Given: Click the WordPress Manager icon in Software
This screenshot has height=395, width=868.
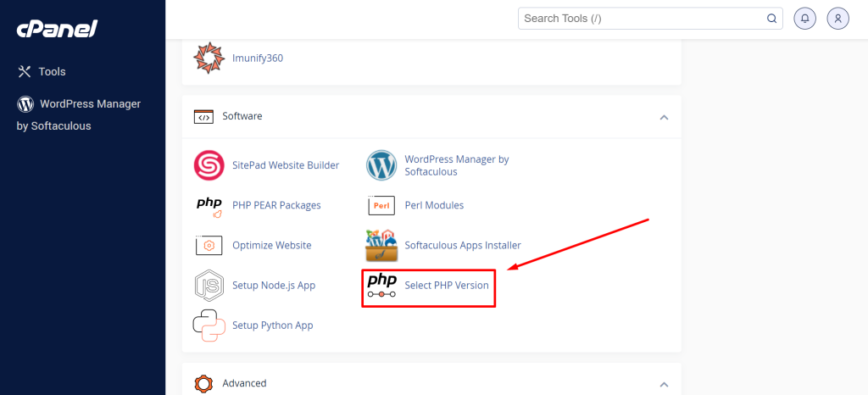Looking at the screenshot, I should pyautogui.click(x=381, y=164).
